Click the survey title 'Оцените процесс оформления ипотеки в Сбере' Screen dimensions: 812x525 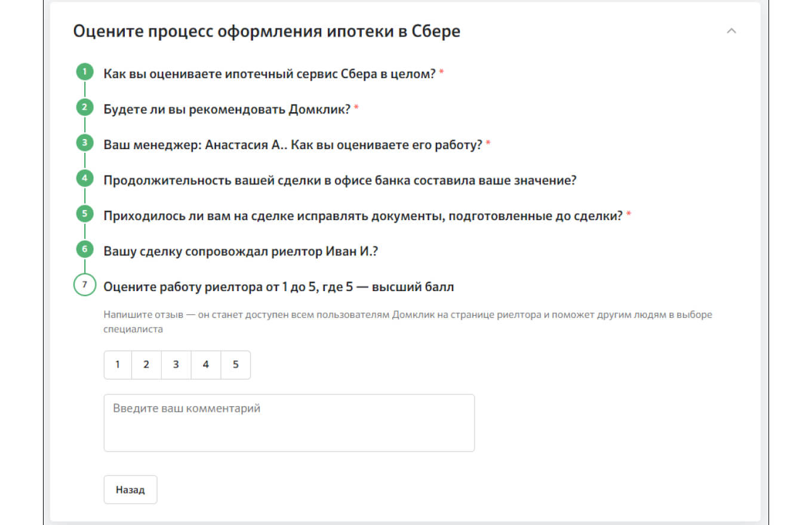coord(267,31)
